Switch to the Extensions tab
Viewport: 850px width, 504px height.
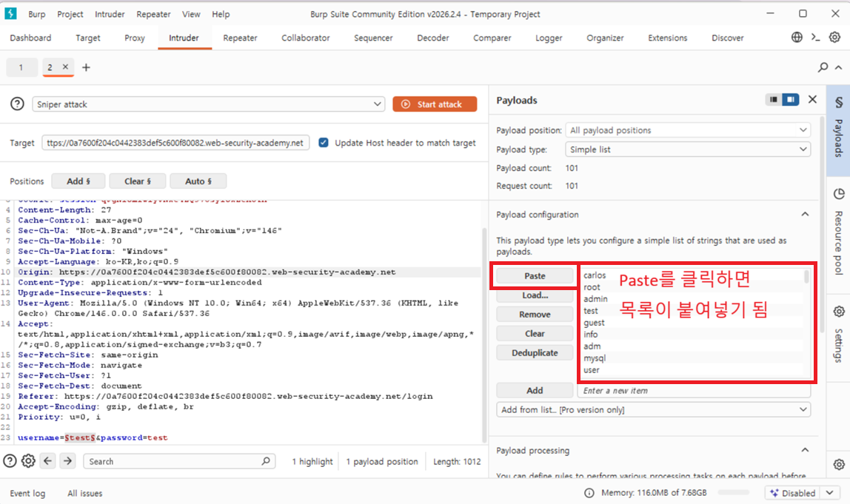pos(667,38)
